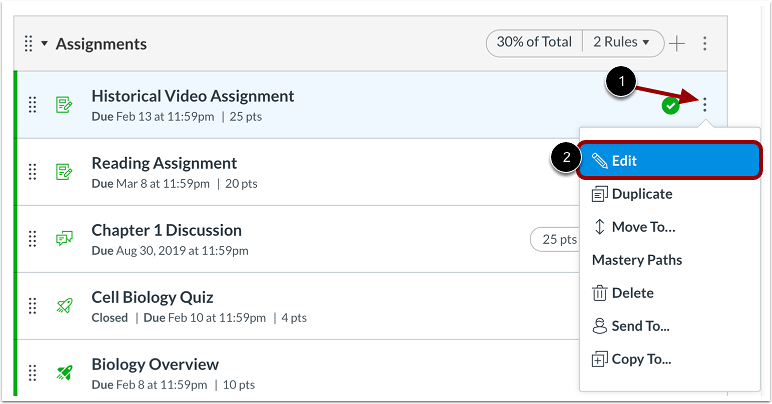Open Assignments group options kebab menu
772x404 pixels.
point(705,43)
